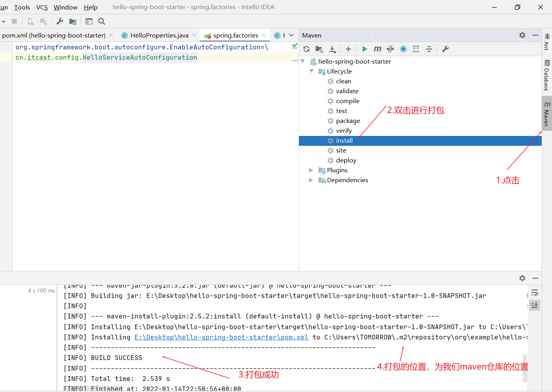Image resolution: width=552 pixels, height=392 pixels.
Task: Hide the Run tool window
Action: click(535, 278)
